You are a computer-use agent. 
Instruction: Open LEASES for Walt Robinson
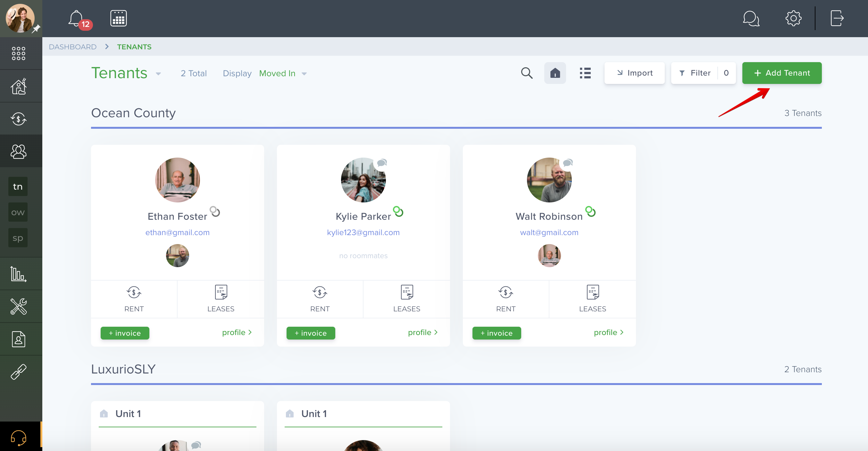[593, 299]
